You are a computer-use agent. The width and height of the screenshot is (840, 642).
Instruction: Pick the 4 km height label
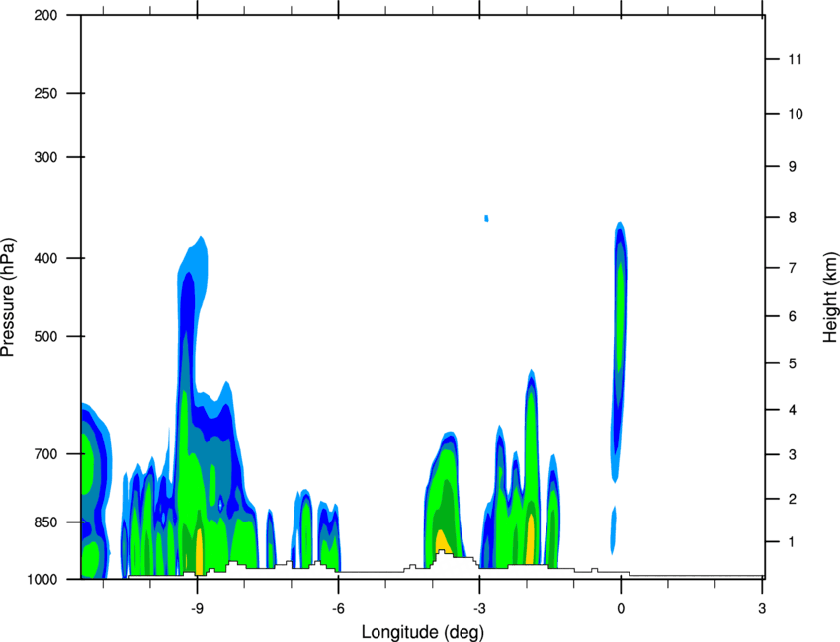[x=792, y=410]
